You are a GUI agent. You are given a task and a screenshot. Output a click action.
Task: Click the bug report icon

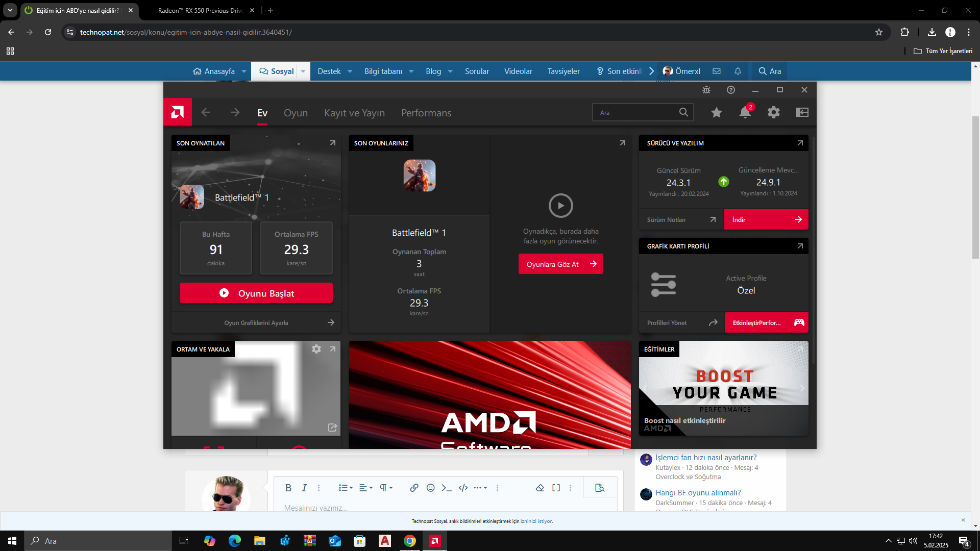click(x=706, y=90)
